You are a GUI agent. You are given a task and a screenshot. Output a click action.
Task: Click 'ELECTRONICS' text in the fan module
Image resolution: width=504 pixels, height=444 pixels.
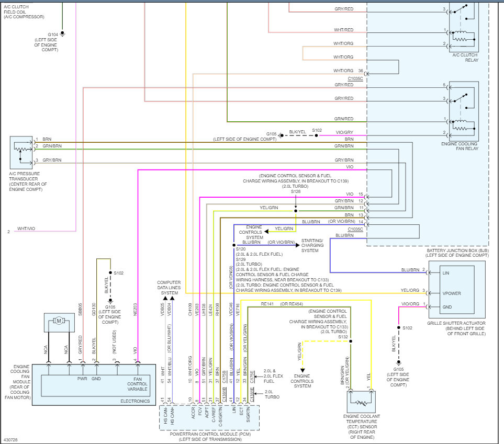point(135,401)
